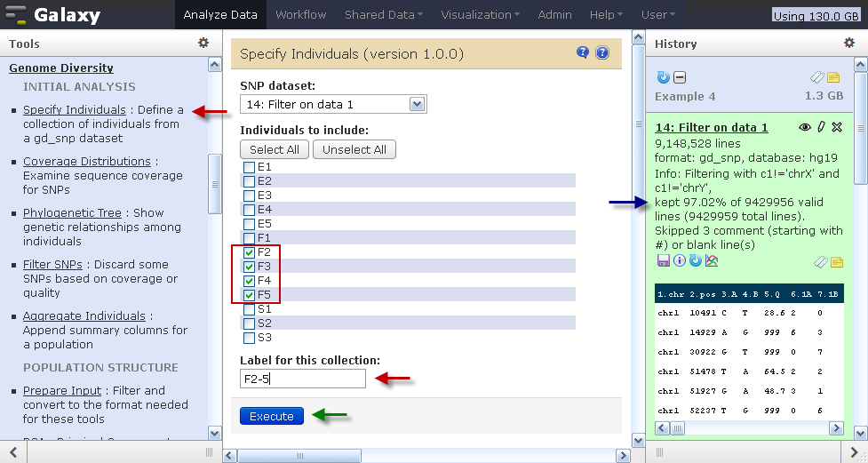The height and width of the screenshot is (463, 868).
Task: Click the Select All button
Action: click(274, 149)
